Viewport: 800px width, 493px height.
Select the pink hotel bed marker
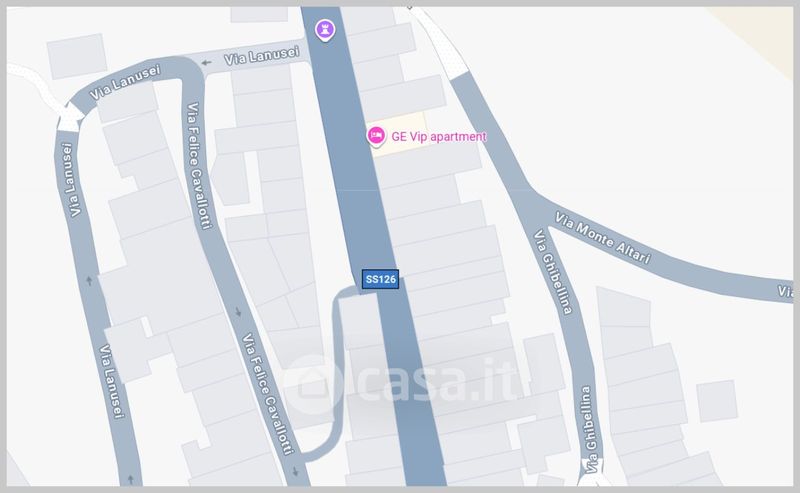[x=376, y=136]
